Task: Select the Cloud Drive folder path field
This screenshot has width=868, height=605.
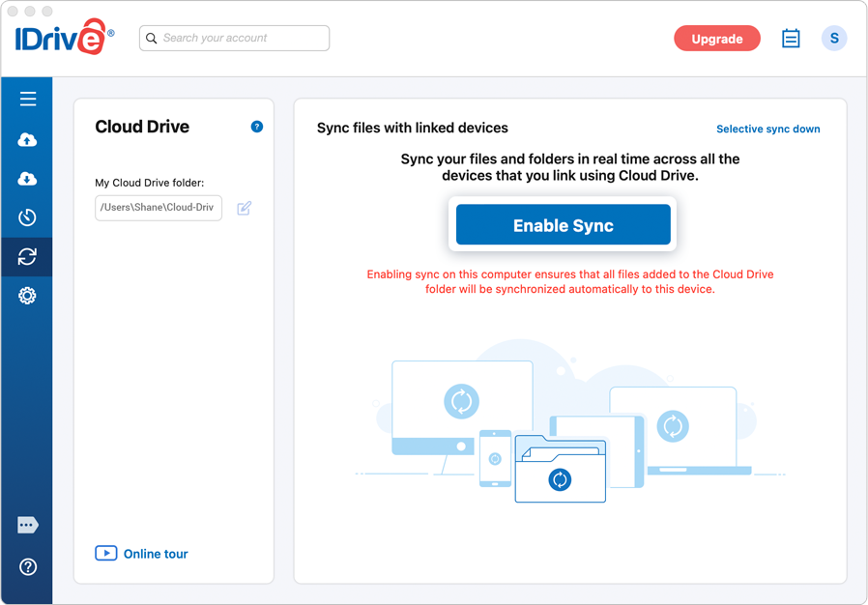Action: tap(158, 208)
